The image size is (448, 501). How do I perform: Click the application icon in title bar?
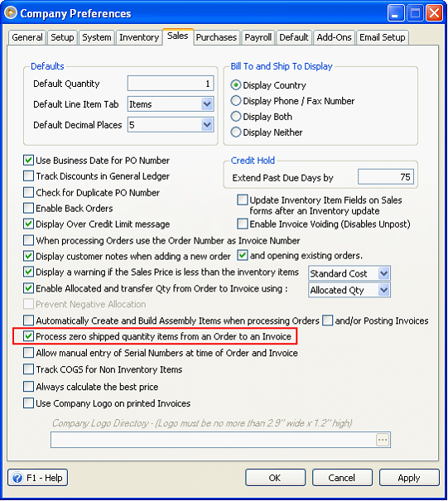click(11, 12)
